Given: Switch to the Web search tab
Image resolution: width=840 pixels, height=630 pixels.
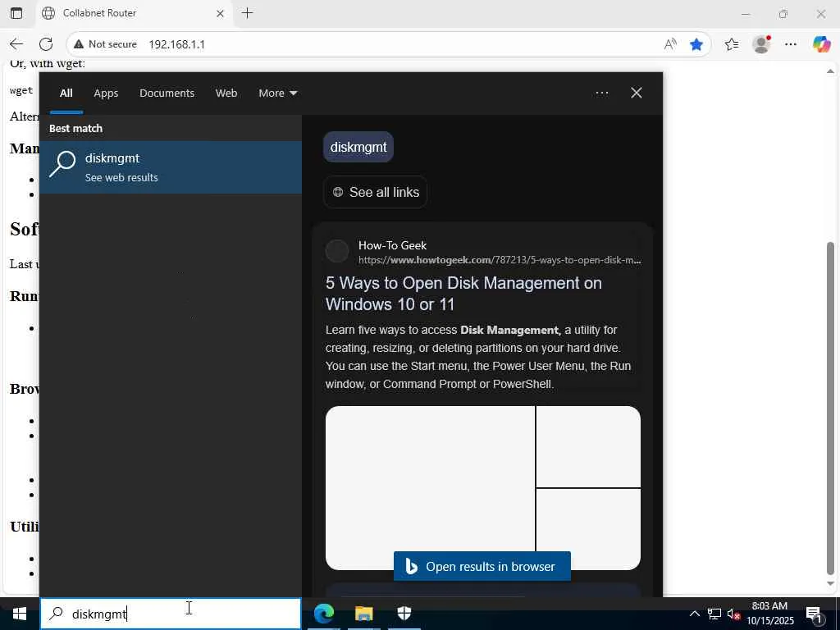Looking at the screenshot, I should [226, 94].
